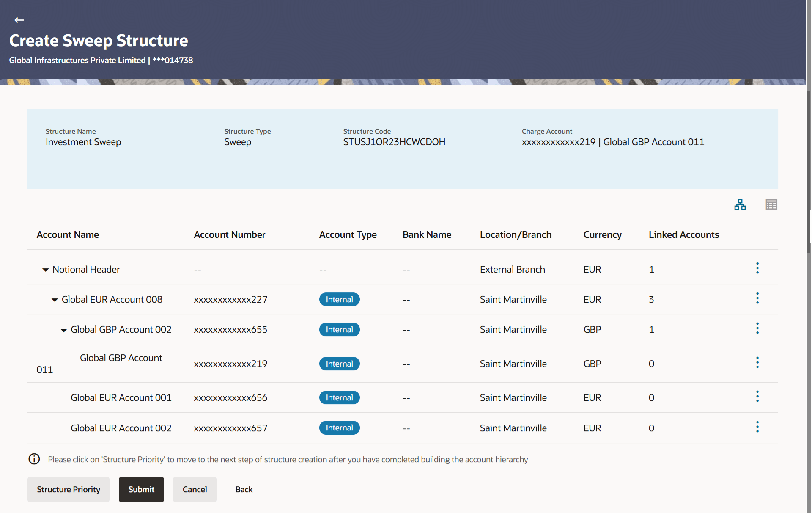Click the information icon beside hint text
Viewport: 812px width, 513px height.
point(34,459)
